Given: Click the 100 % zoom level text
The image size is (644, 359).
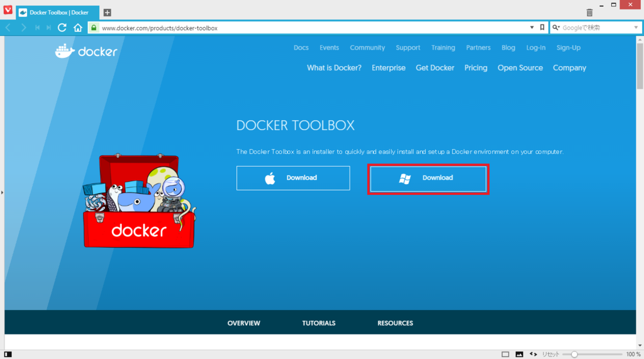Looking at the screenshot, I should click(633, 354).
